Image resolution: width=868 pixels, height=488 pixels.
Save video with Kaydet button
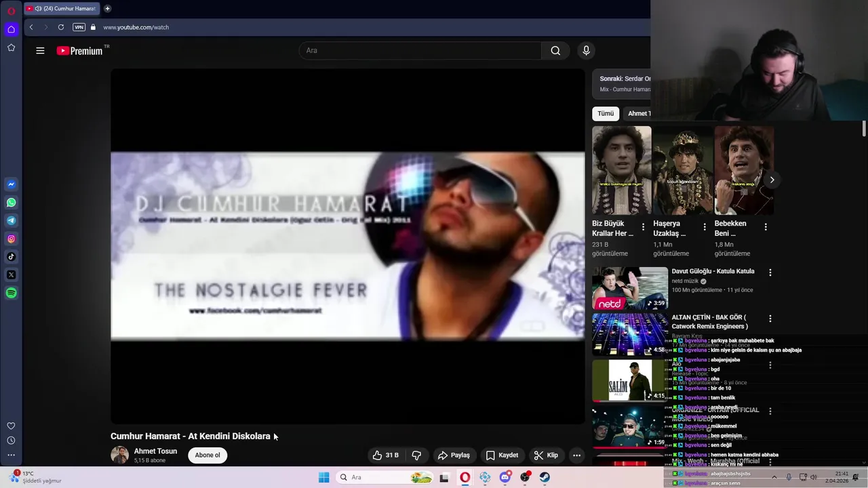pos(502,455)
